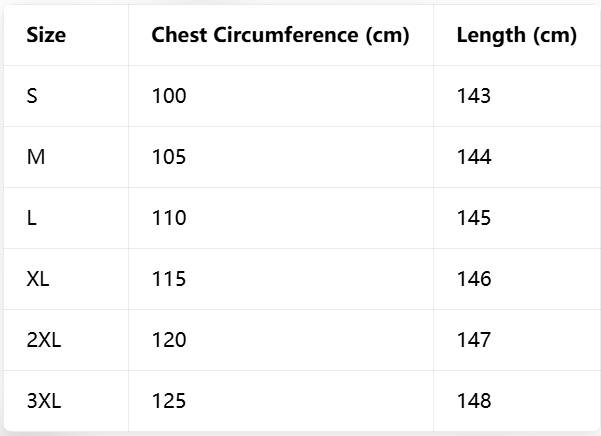
Task: Click length value 146
Action: pos(474,279)
